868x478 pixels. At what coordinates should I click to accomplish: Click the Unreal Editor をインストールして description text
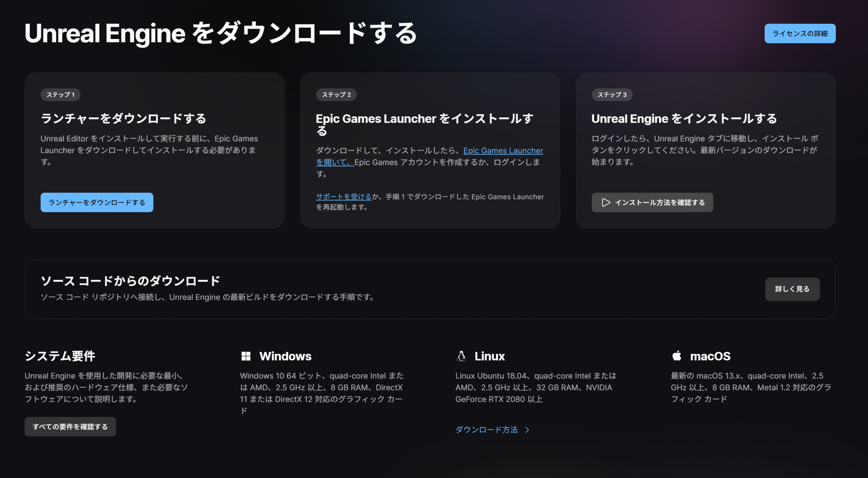149,150
